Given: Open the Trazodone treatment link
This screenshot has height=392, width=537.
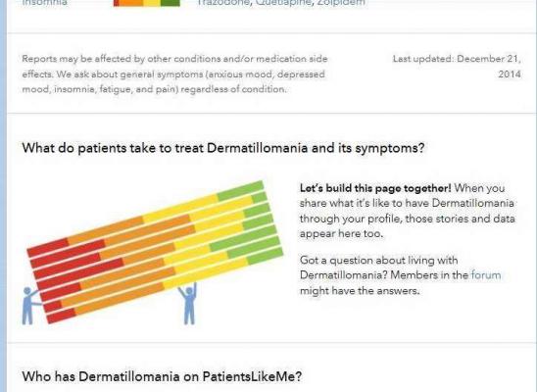Looking at the screenshot, I should coord(224,3).
